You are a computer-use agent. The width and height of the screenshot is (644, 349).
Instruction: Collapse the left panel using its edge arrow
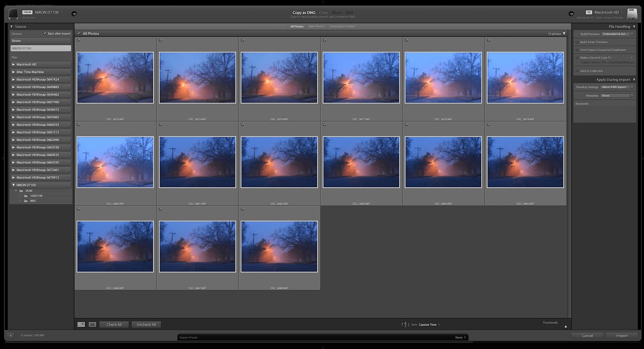click(3, 159)
